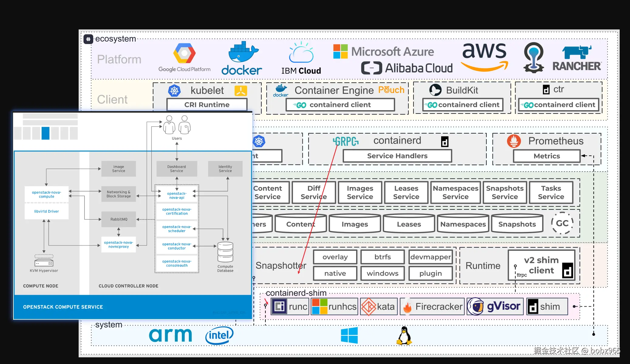This screenshot has width=630, height=364.
Task: Click the Intel logo
Action: tap(219, 335)
